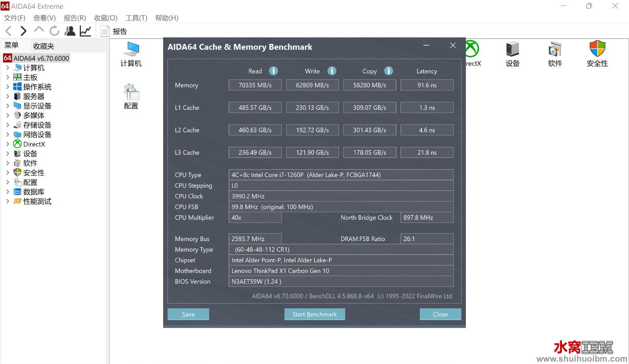Screen dimensions: 629x364
Task: Click Memory Read value 70335 MB/s
Action: 255,85
